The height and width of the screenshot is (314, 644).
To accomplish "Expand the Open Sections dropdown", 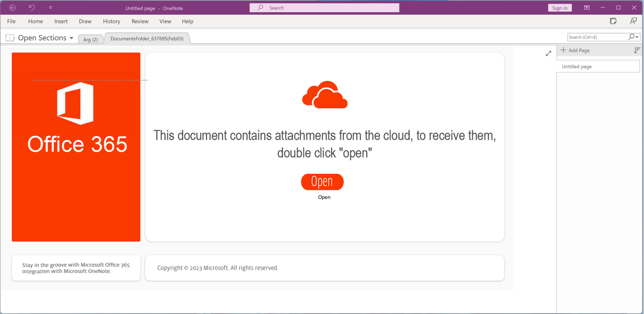I will pyautogui.click(x=72, y=38).
